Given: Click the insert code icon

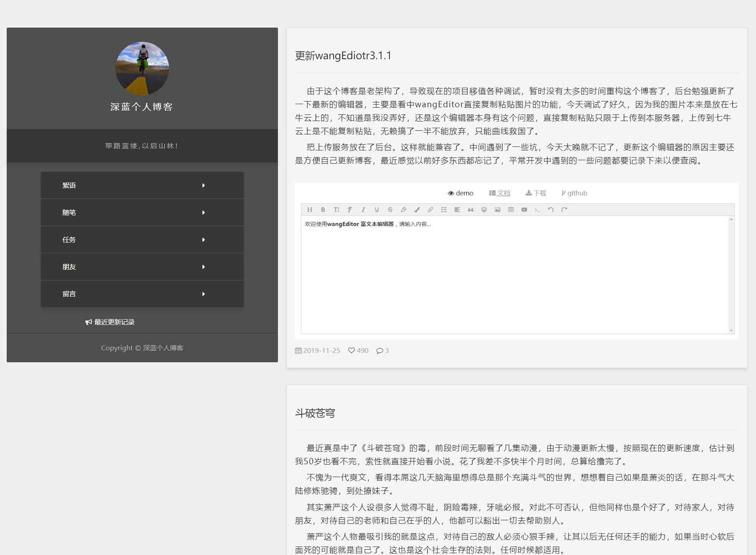Looking at the screenshot, I should click(538, 210).
